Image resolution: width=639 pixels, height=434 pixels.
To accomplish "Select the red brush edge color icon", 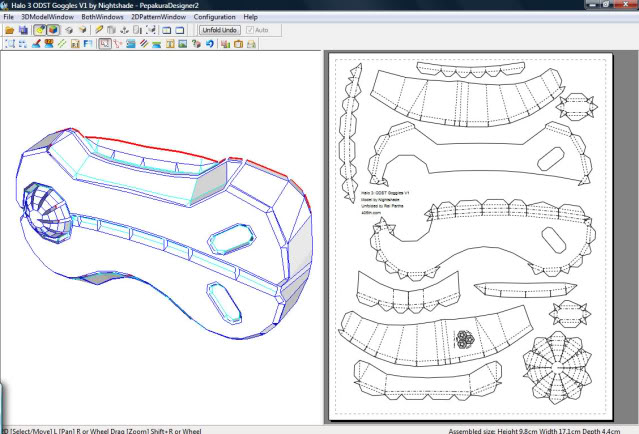I will click(x=36, y=44).
